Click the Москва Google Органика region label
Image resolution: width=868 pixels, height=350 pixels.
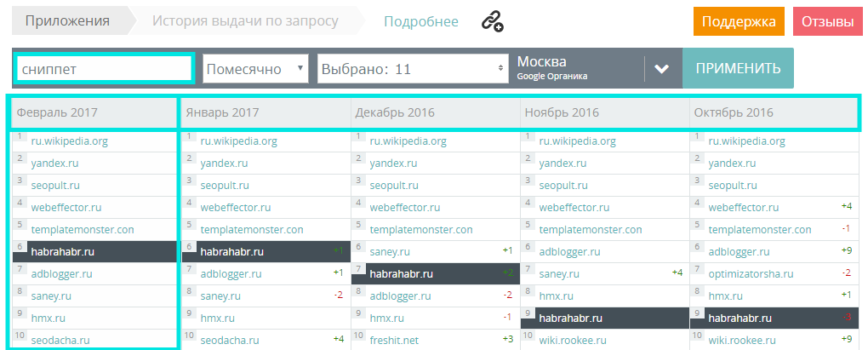pyautogui.click(x=552, y=68)
